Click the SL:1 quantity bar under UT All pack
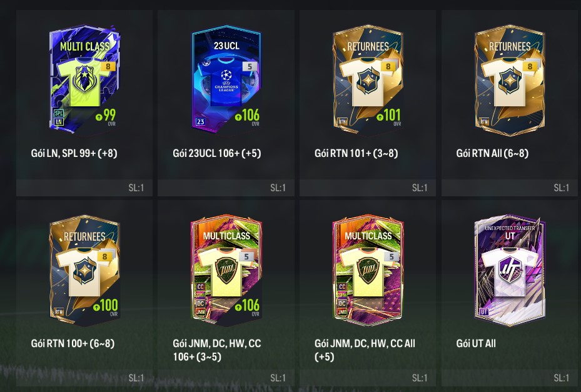The height and width of the screenshot is (392, 581). coord(510,378)
